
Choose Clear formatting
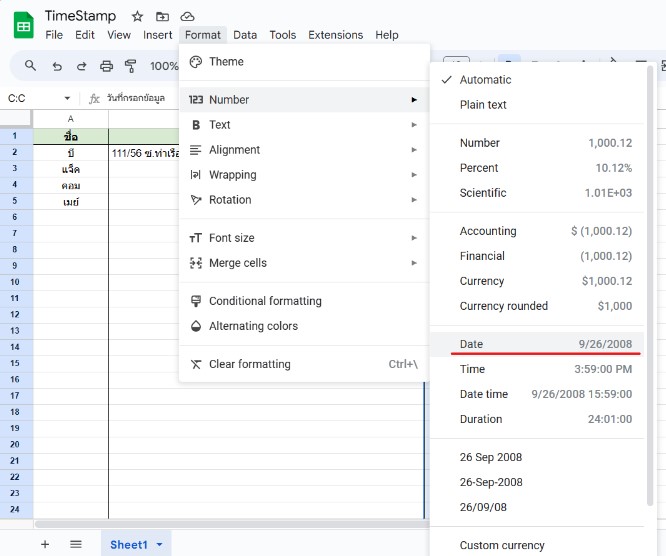[305, 364]
